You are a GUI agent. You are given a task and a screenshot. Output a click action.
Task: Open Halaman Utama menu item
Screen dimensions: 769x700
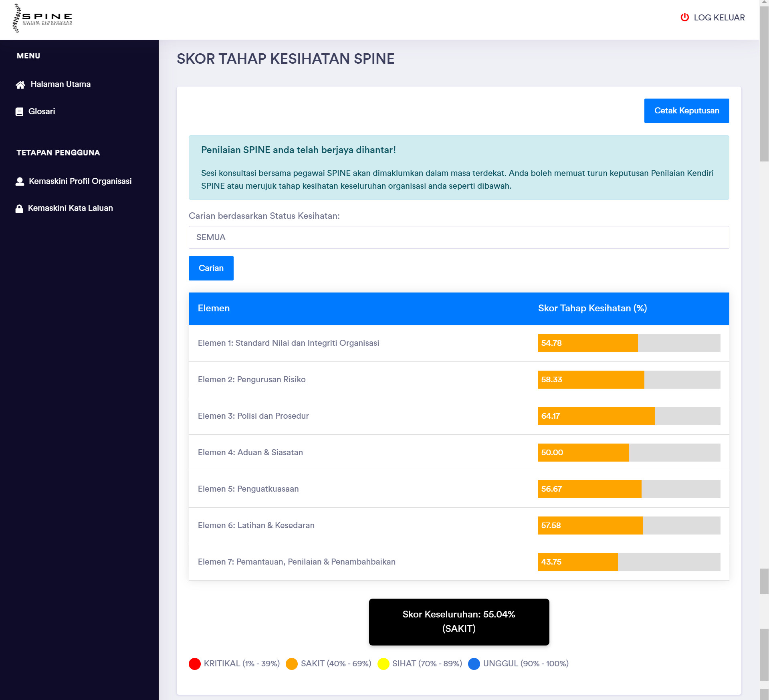coord(61,84)
